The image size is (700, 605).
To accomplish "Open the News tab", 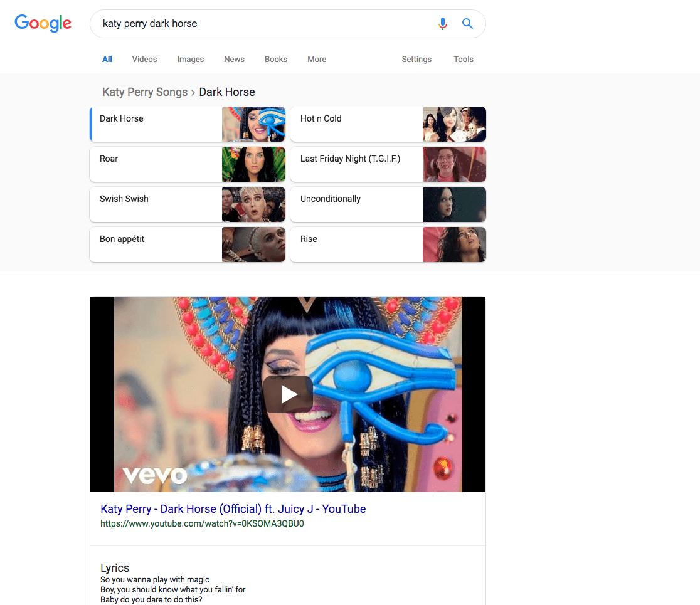I will click(235, 60).
